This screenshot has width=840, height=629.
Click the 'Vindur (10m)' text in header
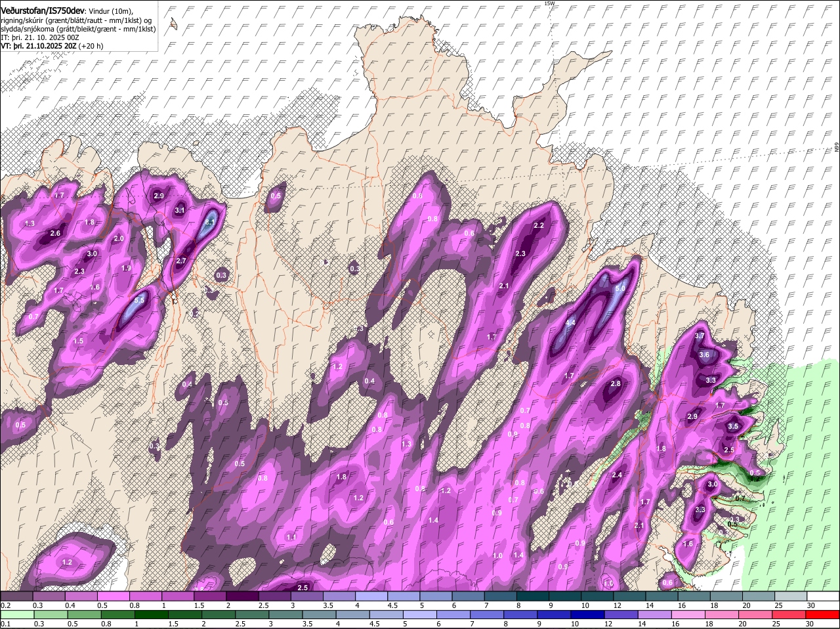click(111, 12)
